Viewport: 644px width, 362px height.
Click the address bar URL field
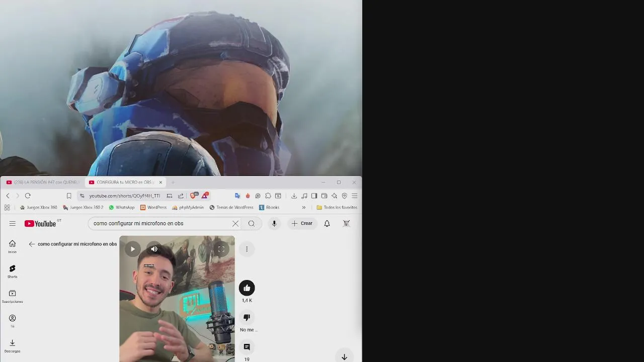click(x=125, y=196)
